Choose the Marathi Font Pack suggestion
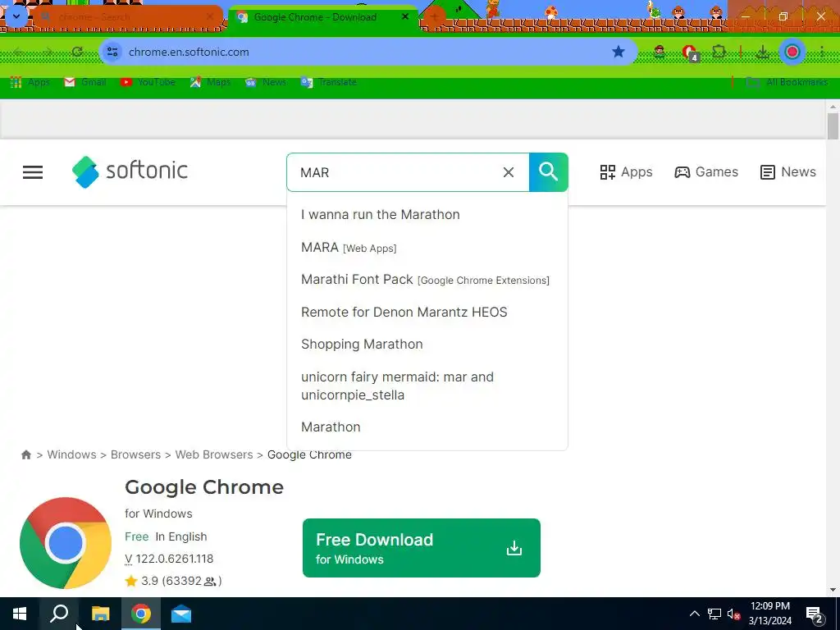The width and height of the screenshot is (840, 630). tap(426, 280)
